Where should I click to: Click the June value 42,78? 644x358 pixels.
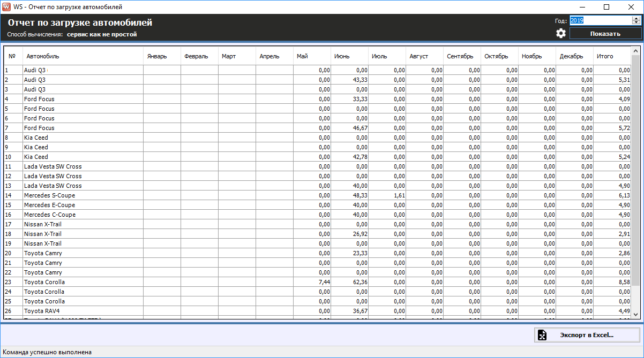point(360,157)
